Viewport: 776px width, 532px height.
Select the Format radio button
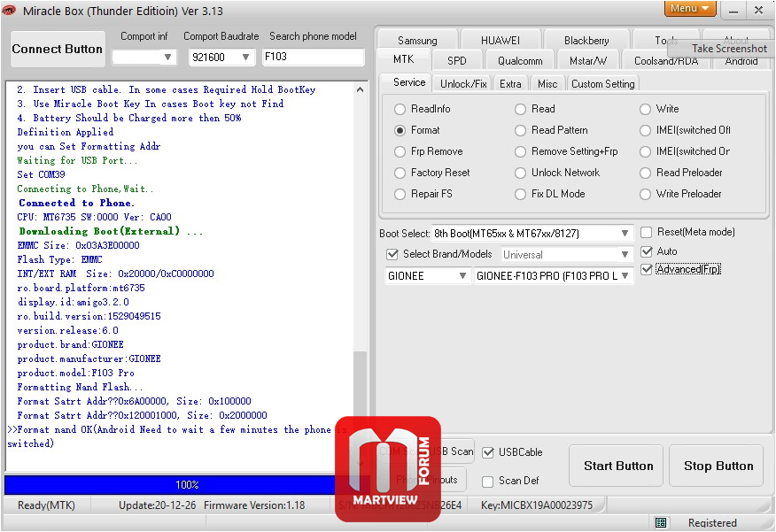coord(400,130)
